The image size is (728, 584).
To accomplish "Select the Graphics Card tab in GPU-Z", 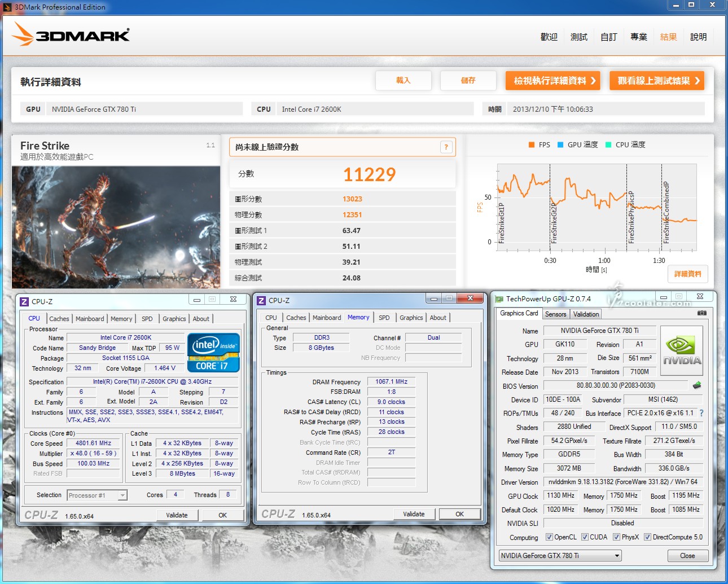I will pyautogui.click(x=519, y=313).
